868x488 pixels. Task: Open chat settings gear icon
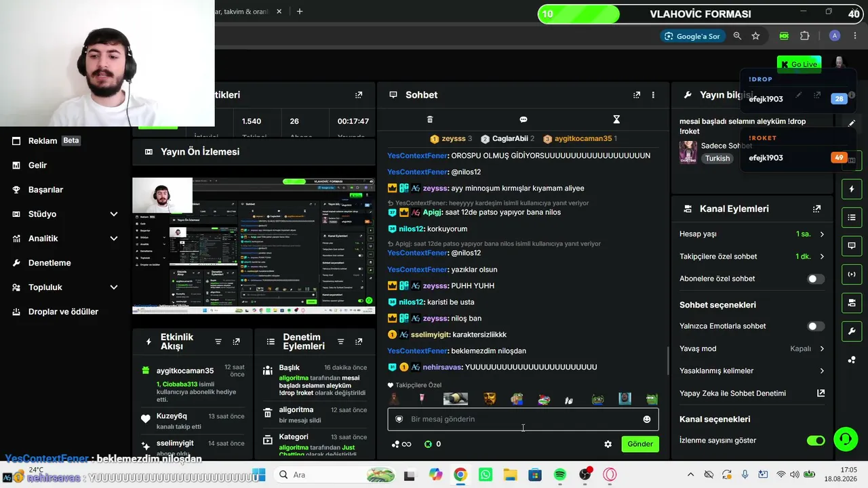[608, 444]
